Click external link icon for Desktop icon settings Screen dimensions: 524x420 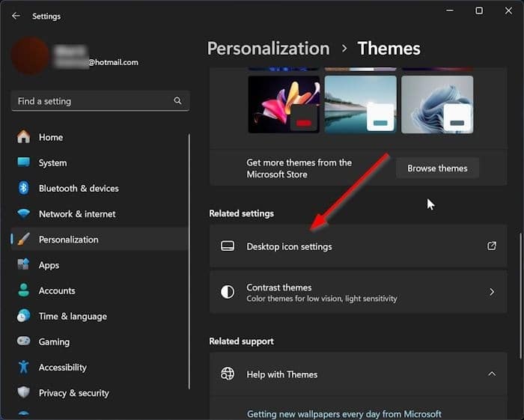pyautogui.click(x=492, y=246)
